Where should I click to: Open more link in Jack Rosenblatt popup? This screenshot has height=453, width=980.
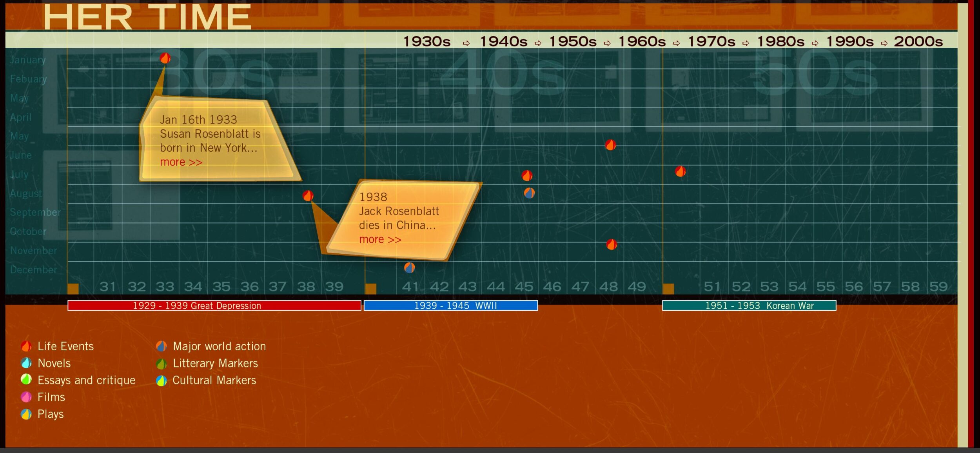(380, 240)
